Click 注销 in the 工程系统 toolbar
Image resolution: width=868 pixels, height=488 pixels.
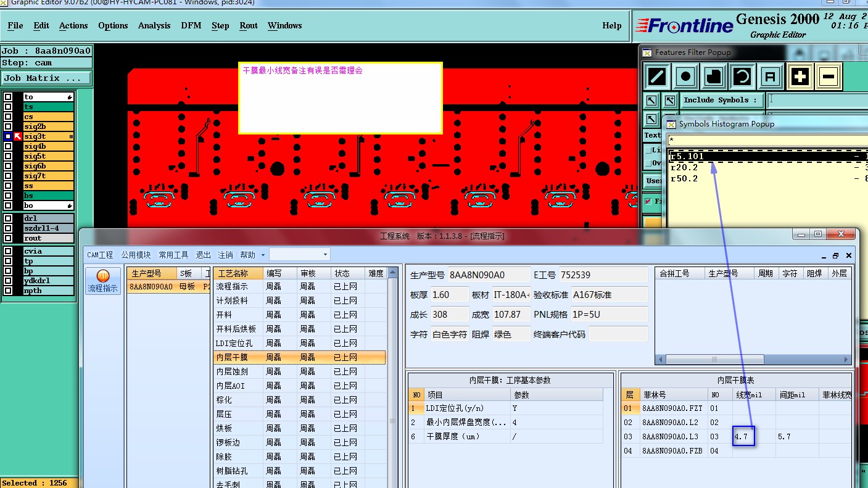[x=225, y=255]
